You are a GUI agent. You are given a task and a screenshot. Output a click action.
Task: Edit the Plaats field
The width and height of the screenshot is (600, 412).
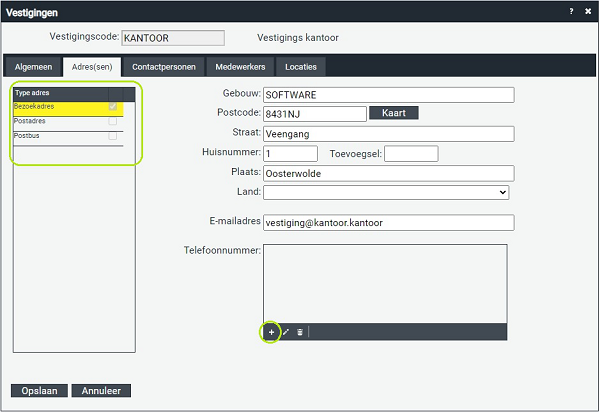(x=389, y=173)
